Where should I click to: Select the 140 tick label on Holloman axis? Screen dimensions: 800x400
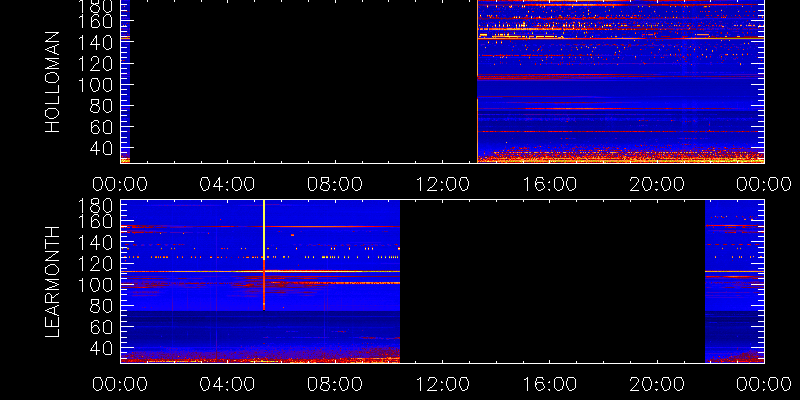click(x=95, y=43)
